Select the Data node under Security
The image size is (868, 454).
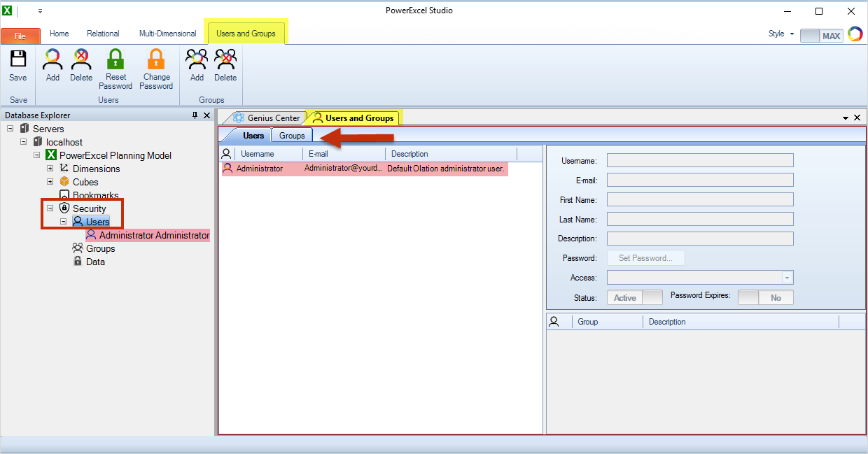point(95,262)
